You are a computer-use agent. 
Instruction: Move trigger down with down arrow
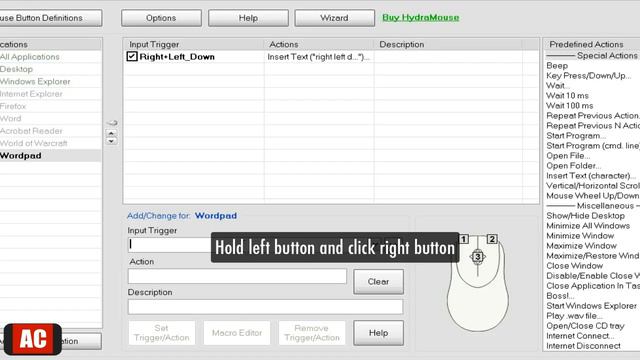pos(111,141)
